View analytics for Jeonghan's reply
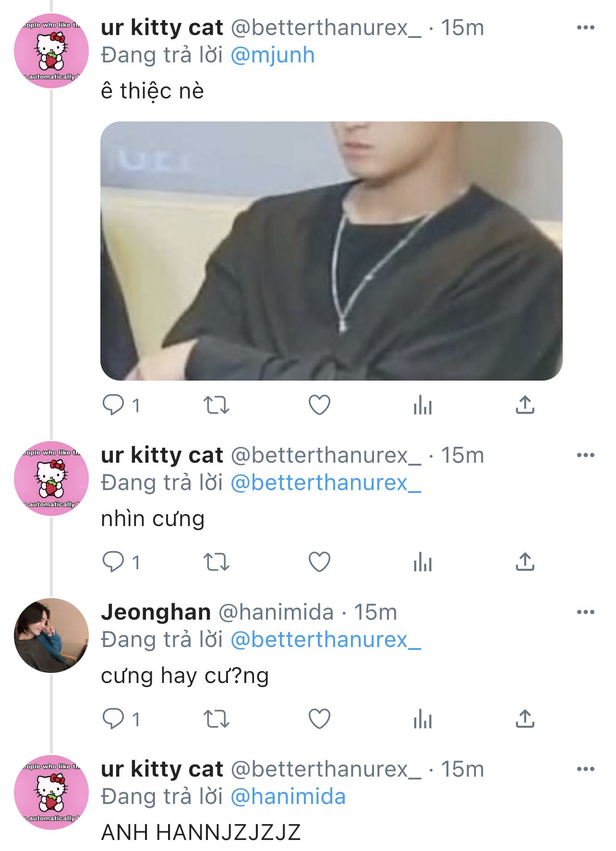The width and height of the screenshot is (616, 851). coord(423,719)
